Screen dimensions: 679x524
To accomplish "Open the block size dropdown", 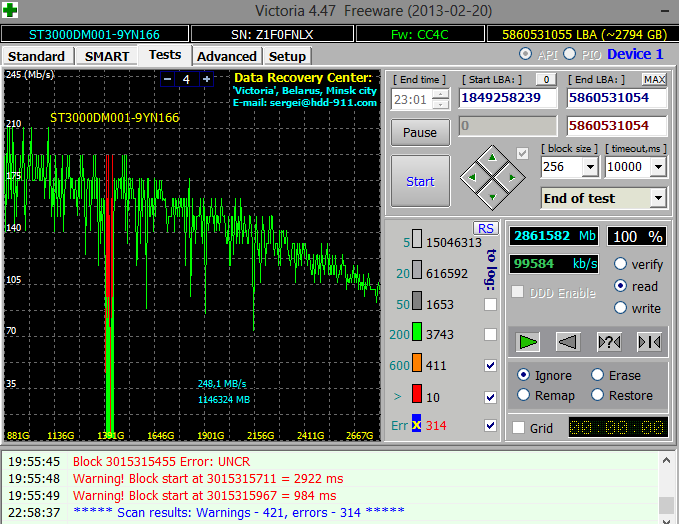I will (589, 167).
